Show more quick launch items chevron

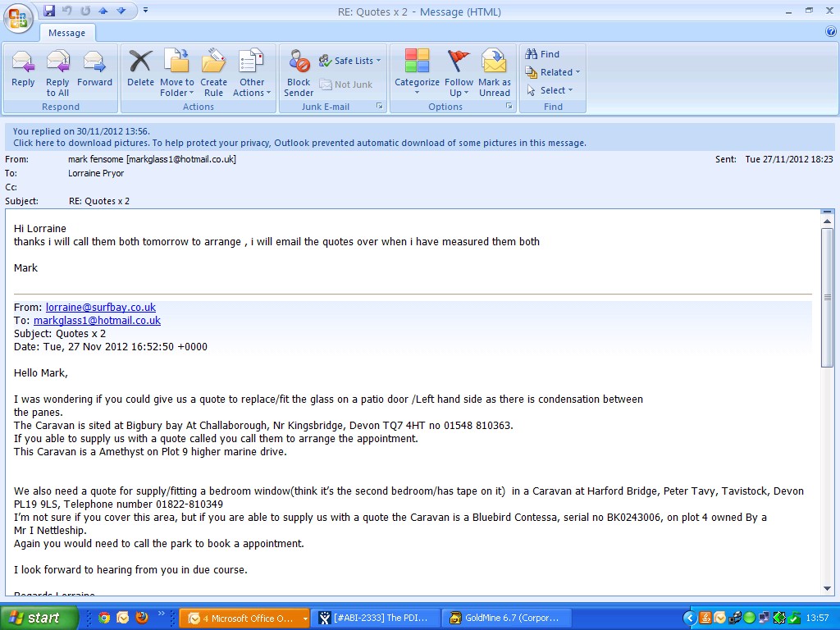pos(162,614)
